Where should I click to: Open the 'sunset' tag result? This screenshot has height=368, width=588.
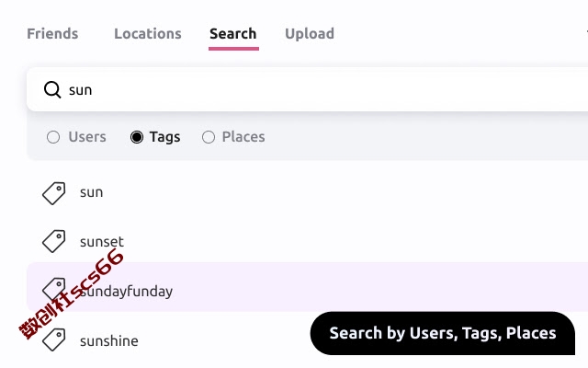308,241
